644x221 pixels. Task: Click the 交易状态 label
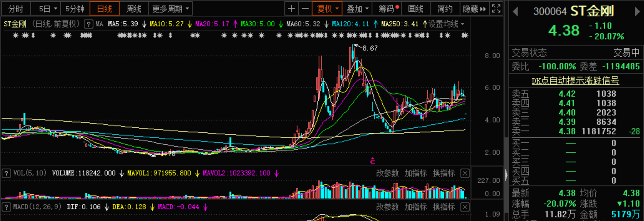(x=529, y=53)
